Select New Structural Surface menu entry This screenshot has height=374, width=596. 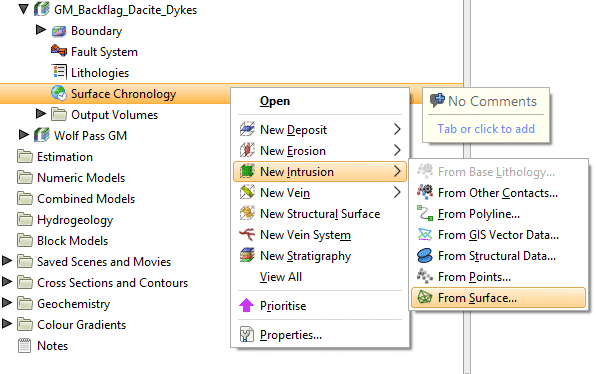coord(320,214)
